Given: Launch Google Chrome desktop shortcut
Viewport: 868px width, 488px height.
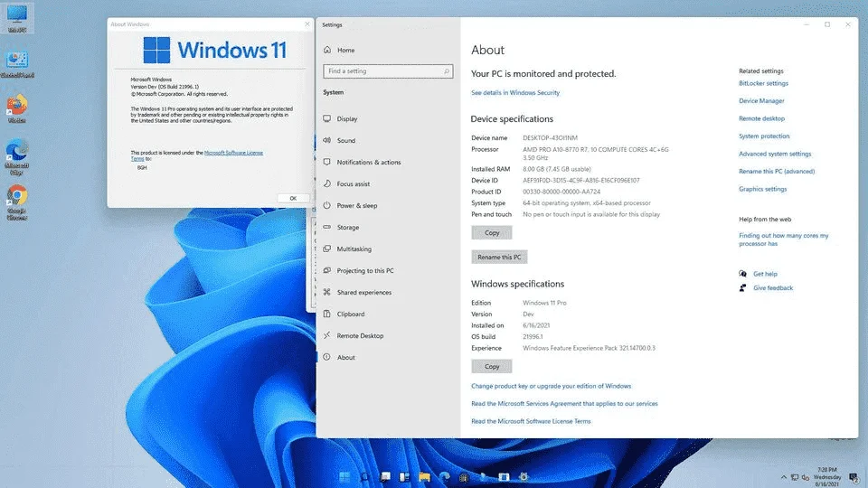Looking at the screenshot, I should click(17, 202).
